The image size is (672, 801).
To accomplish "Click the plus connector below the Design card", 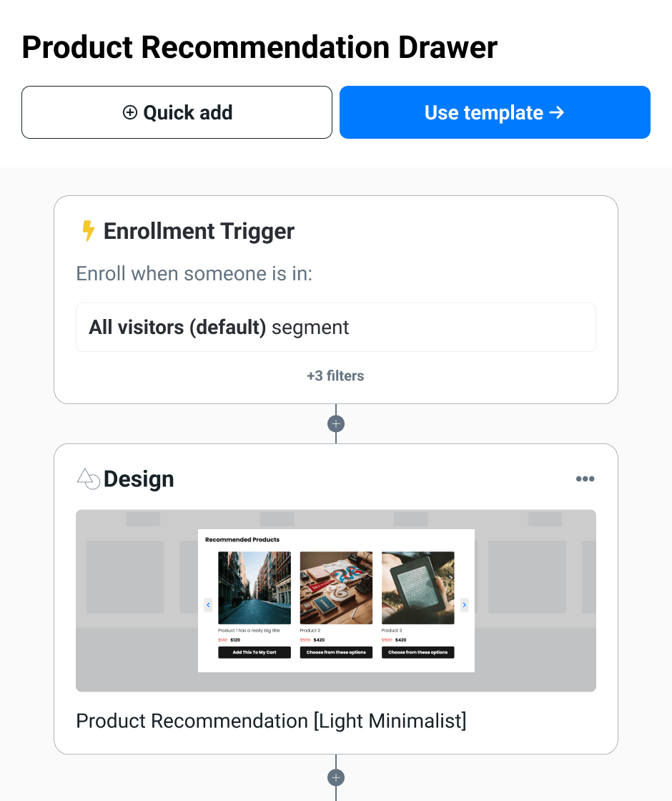I will coord(336,777).
